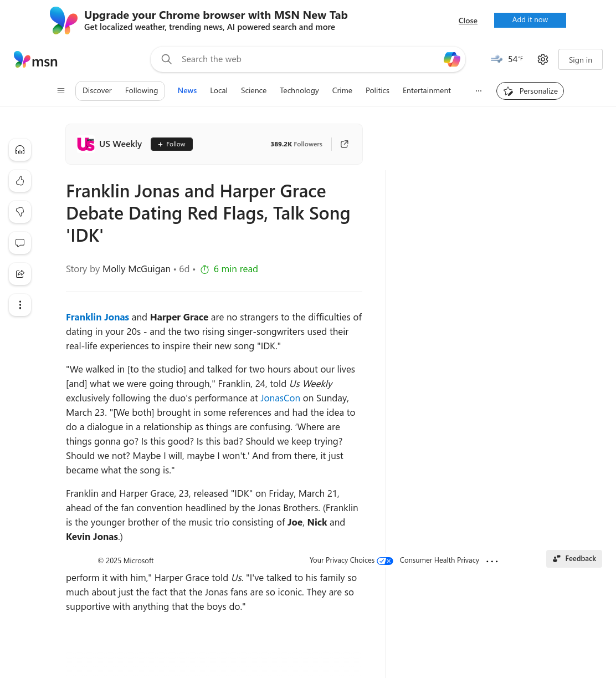Image resolution: width=616 pixels, height=678 pixels.
Task: Select the Entertainment tab
Action: [427, 91]
